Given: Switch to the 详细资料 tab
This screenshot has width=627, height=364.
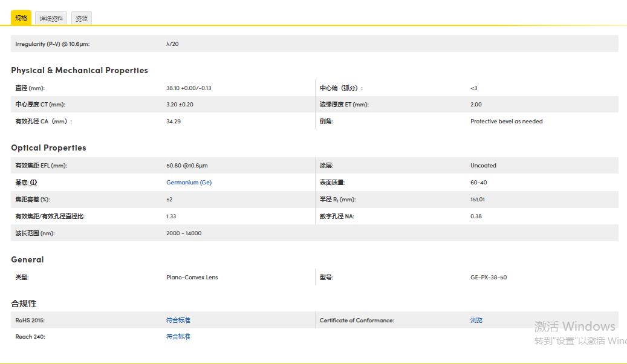Looking at the screenshot, I should tap(51, 18).
